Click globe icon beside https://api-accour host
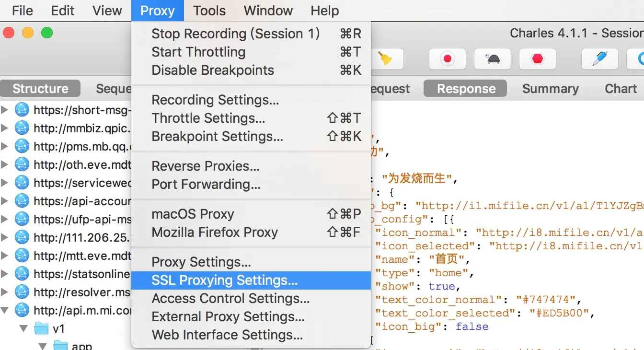 [x=22, y=201]
